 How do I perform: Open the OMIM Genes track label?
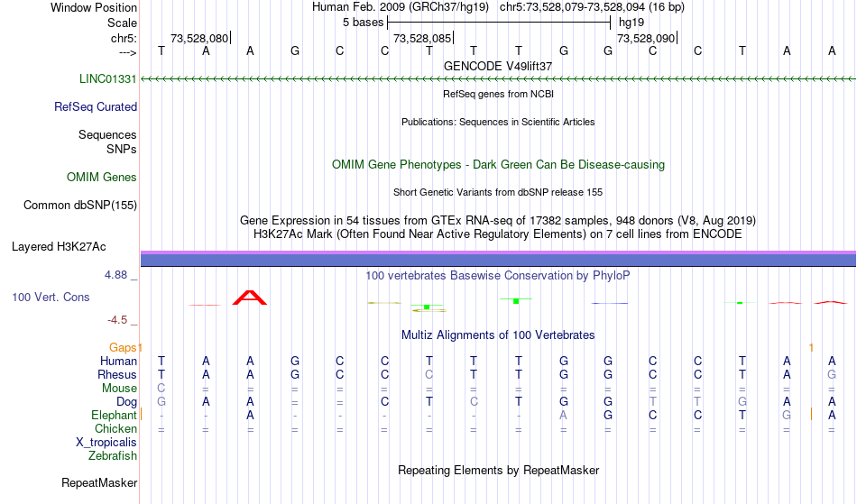pyautogui.click(x=101, y=177)
